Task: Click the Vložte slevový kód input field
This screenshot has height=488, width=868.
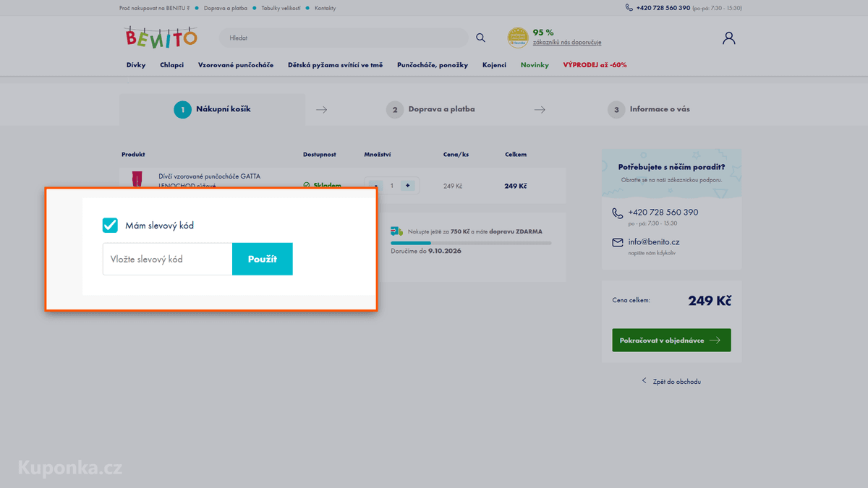Action: pos(167,259)
